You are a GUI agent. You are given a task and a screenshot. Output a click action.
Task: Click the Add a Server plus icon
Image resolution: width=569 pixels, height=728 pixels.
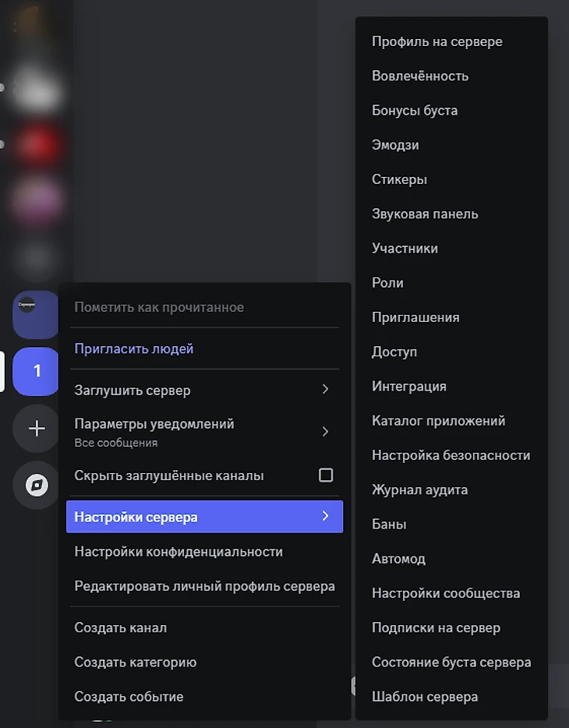(37, 429)
